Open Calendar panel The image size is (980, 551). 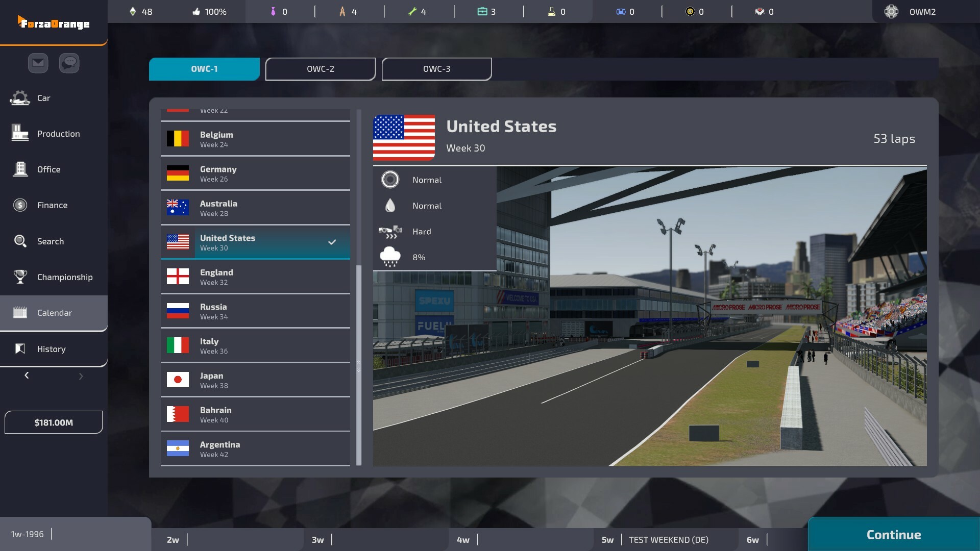[x=54, y=313]
